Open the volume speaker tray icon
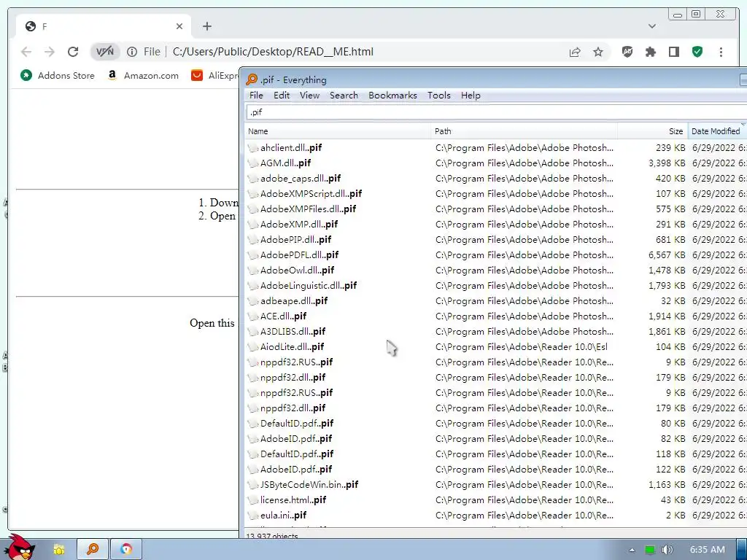Screen dimensions: 747x560 point(667,550)
